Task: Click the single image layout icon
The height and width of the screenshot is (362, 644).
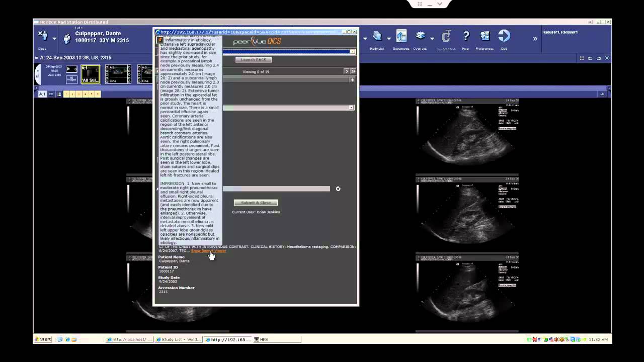Action: tap(51, 94)
